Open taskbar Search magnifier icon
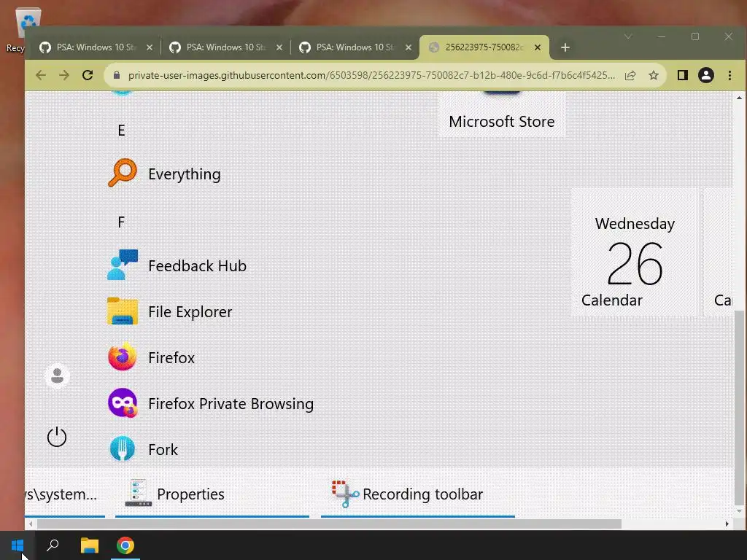The width and height of the screenshot is (747, 560). click(53, 545)
